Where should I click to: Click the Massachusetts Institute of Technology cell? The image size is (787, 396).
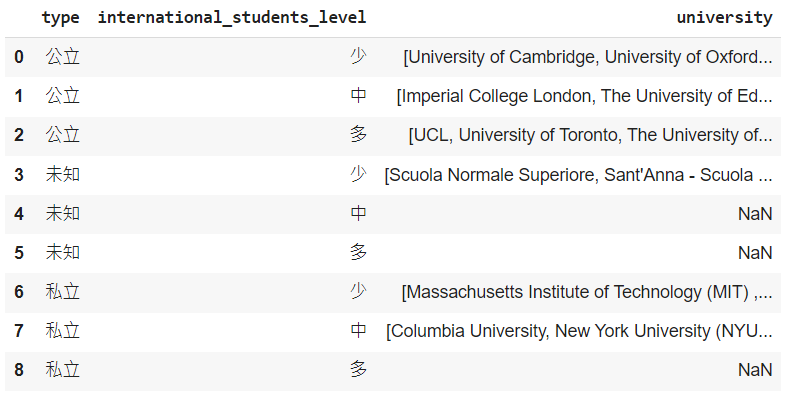[x=587, y=292]
